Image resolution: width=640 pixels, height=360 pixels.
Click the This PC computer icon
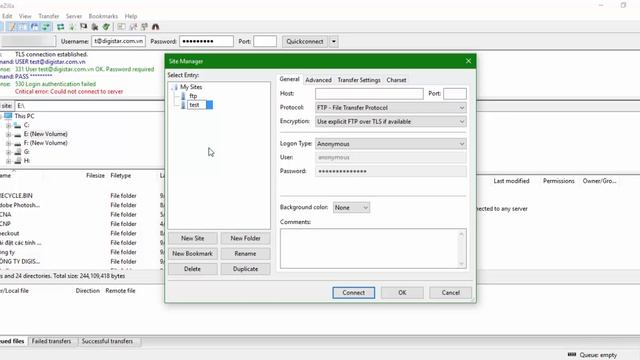[8, 116]
